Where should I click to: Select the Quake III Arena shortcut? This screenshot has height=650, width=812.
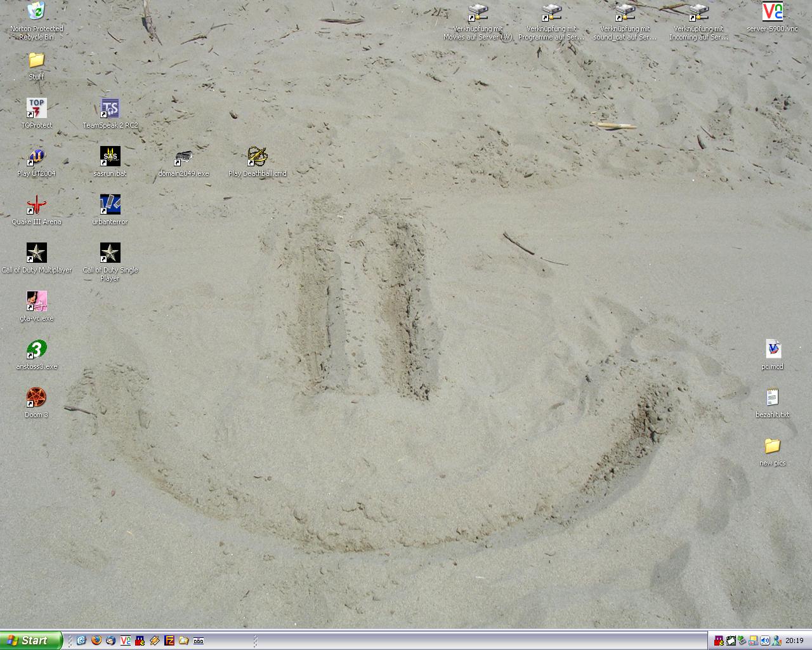tap(36, 205)
